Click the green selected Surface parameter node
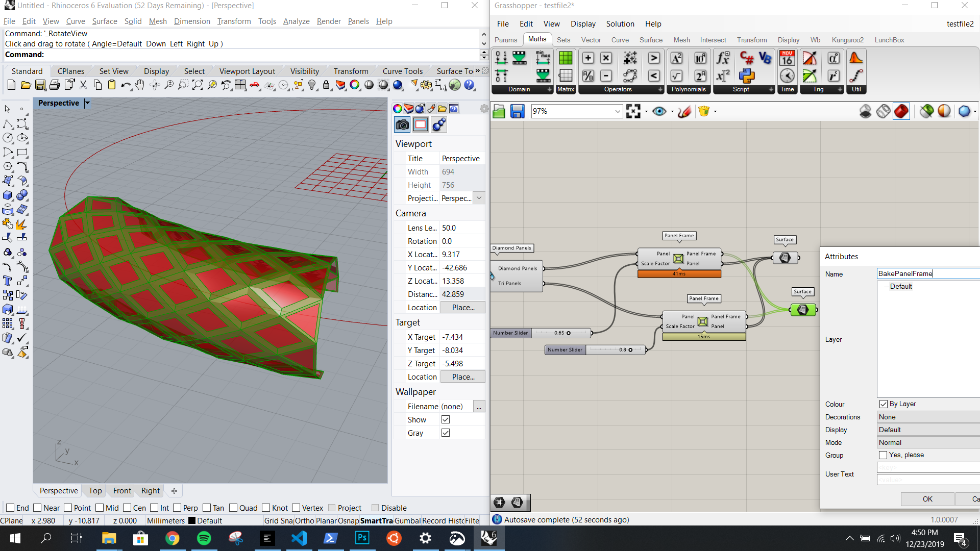This screenshot has width=980, height=551. click(803, 310)
